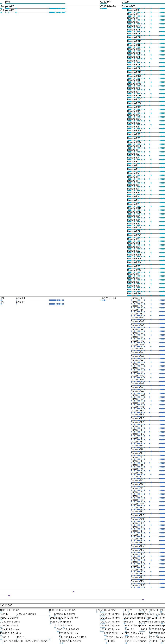165x644 pixels.
Task: Click the Dscam-PAU protein label
Action: pos(137,387)
